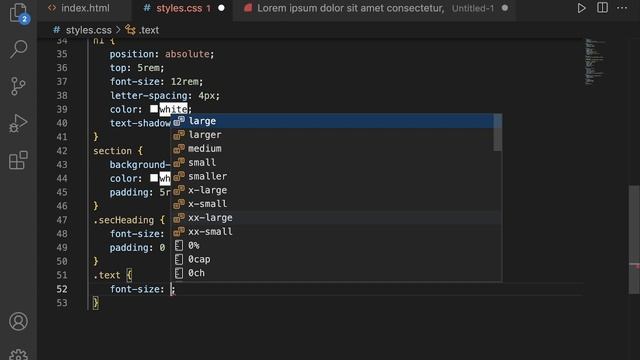
Task: Select the 'xx-large' suggestion
Action: (332, 218)
